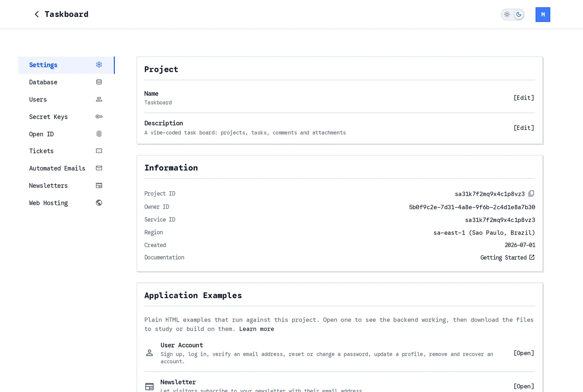Open the Tickets section
The width and height of the screenshot is (583, 392).
pos(66,151)
